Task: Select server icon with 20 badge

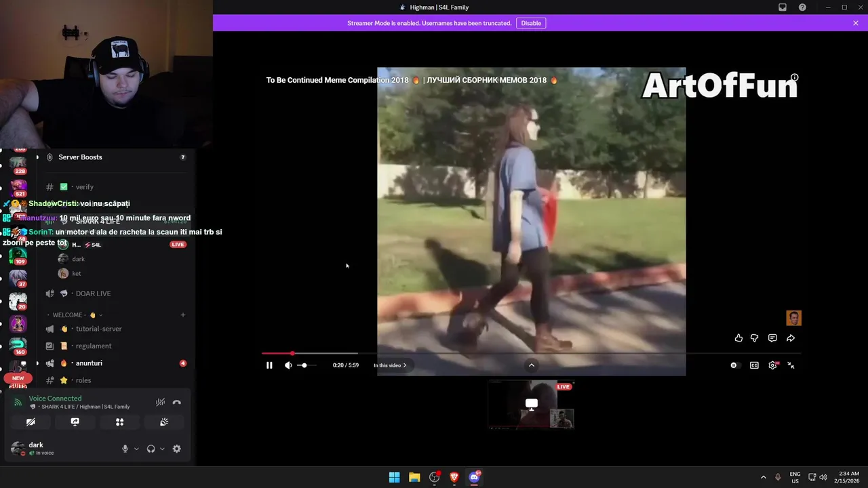Action: 18,300
